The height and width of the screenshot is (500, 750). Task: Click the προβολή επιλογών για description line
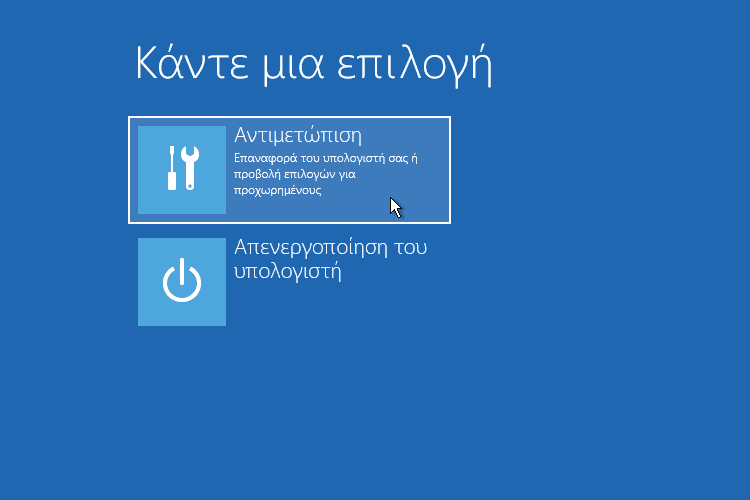[296, 174]
